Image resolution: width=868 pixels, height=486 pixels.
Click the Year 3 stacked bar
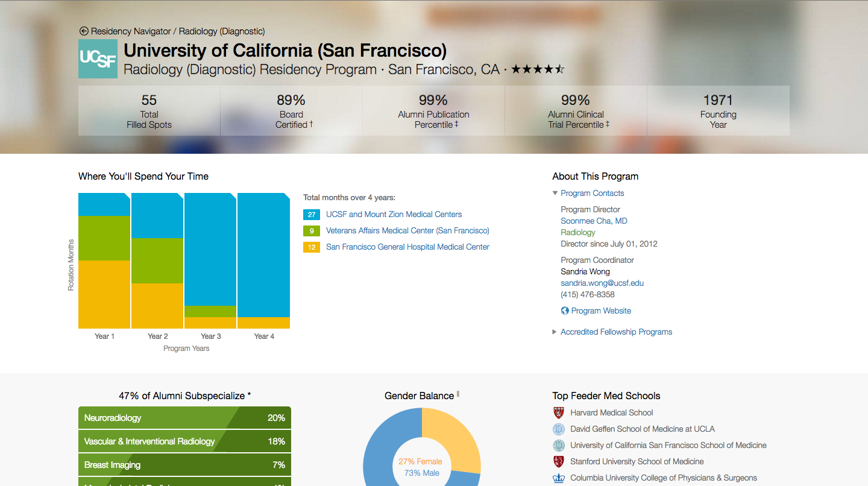[x=210, y=260]
